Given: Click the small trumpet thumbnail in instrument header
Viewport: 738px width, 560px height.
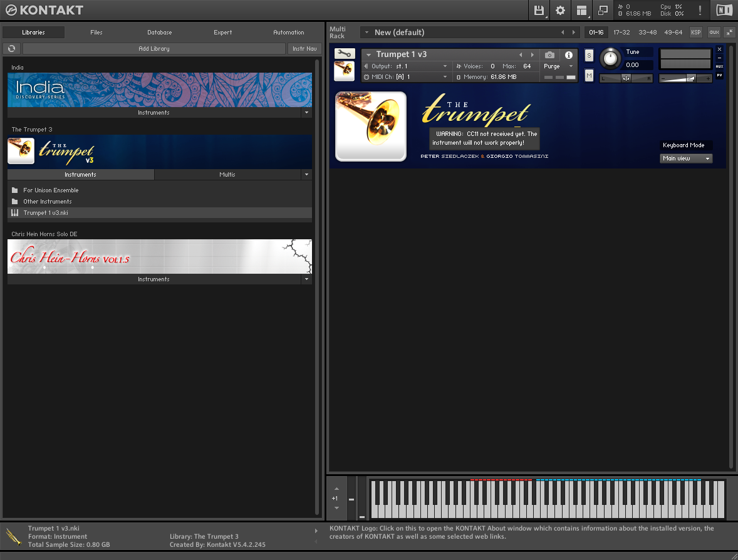Looking at the screenshot, I should pyautogui.click(x=344, y=71).
